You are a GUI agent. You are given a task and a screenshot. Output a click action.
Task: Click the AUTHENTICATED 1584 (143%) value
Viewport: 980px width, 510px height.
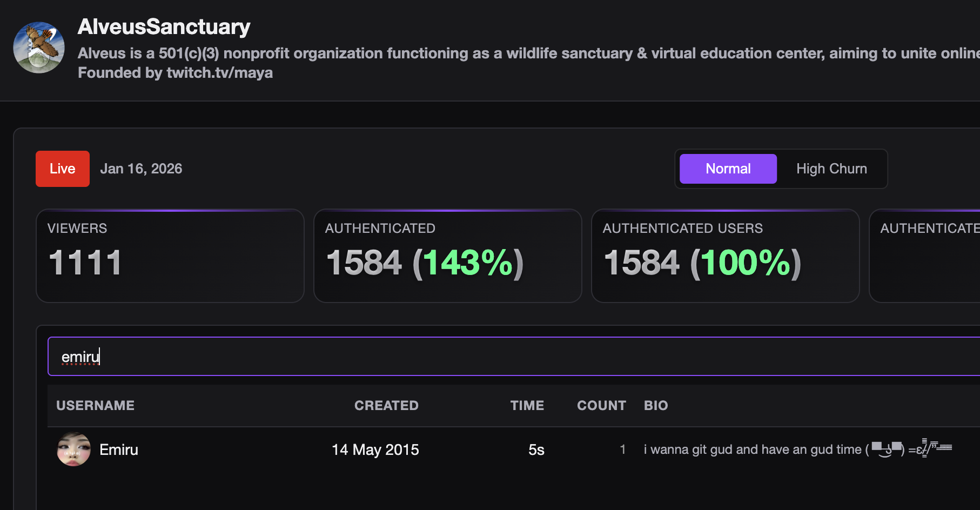[425, 263]
